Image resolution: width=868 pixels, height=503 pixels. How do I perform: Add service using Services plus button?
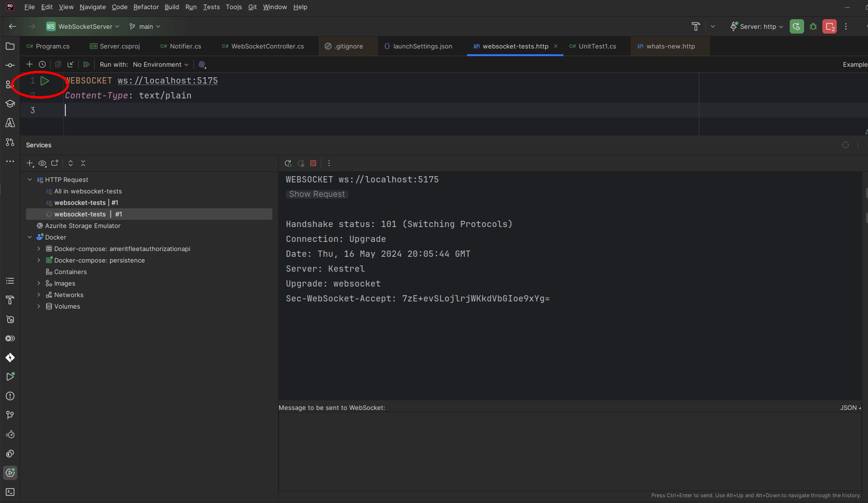(x=30, y=163)
